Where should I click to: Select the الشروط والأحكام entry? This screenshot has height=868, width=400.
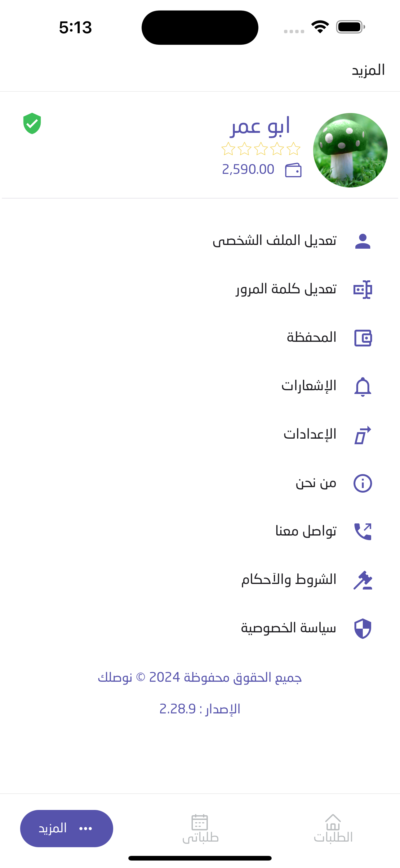coord(289,580)
